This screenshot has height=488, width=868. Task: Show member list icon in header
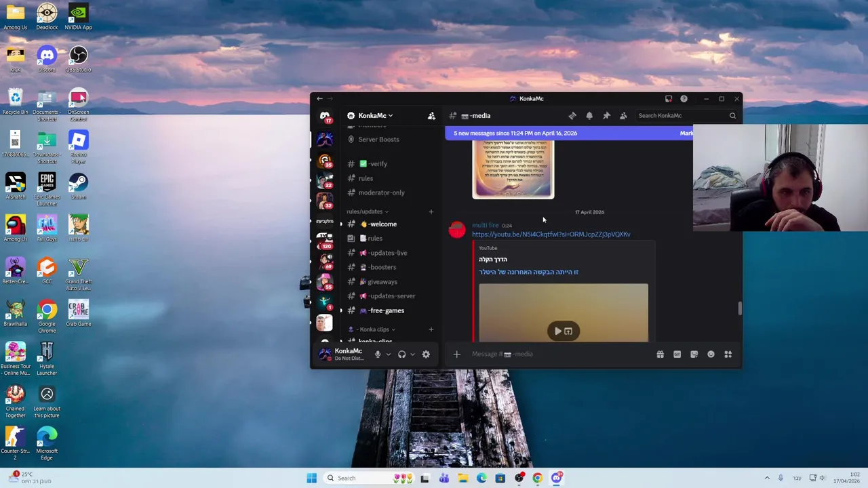(x=623, y=116)
